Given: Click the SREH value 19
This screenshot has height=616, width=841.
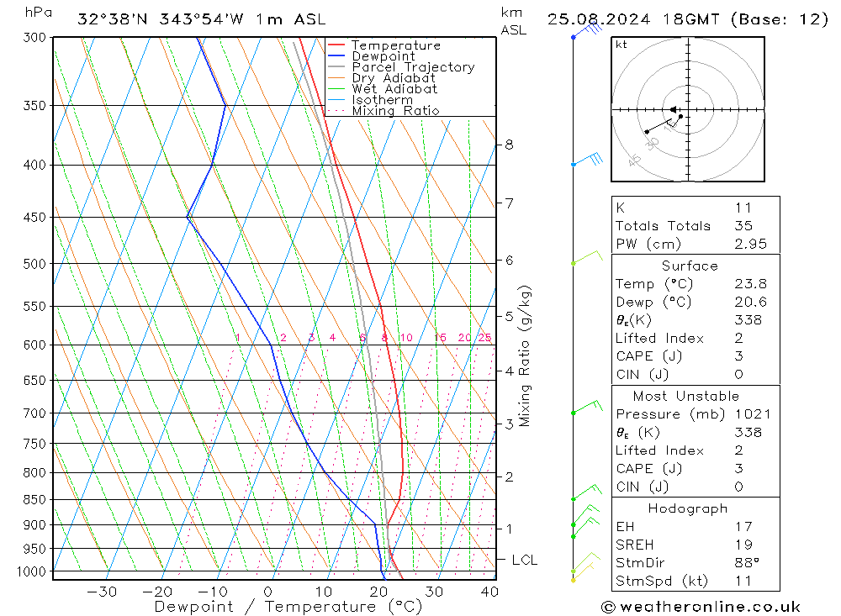Looking at the screenshot, I should point(743,545).
